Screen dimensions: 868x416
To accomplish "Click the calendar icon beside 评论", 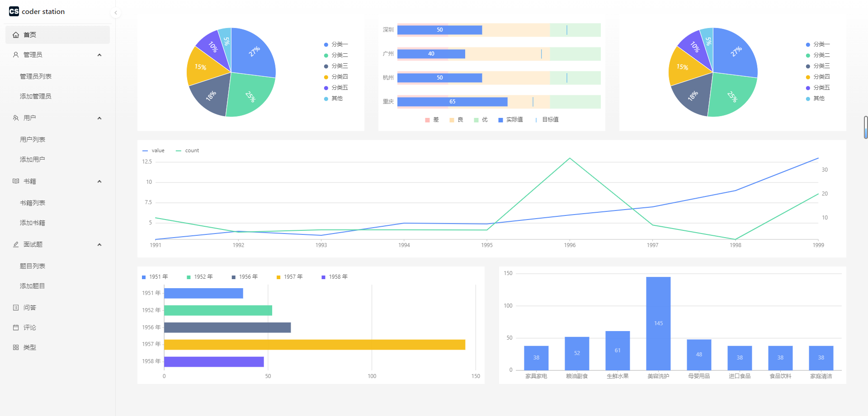I will pos(16,327).
